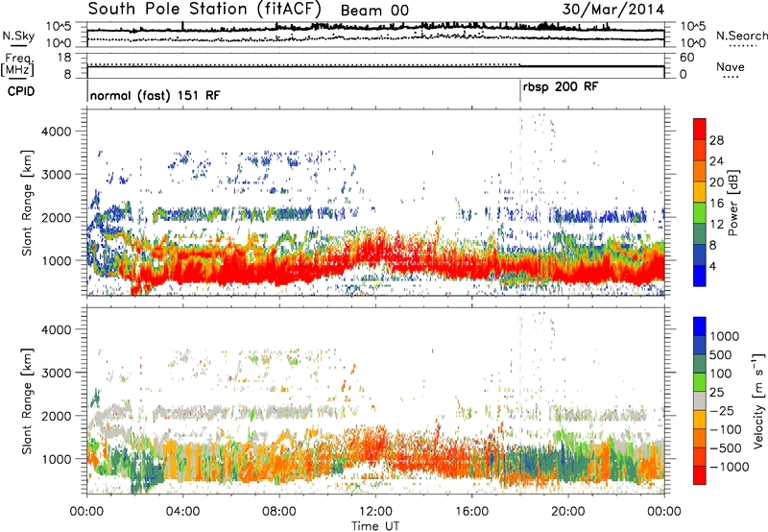
Task: Click "Slant Range [km]" label of Velocity panel
Action: [x=27, y=400]
